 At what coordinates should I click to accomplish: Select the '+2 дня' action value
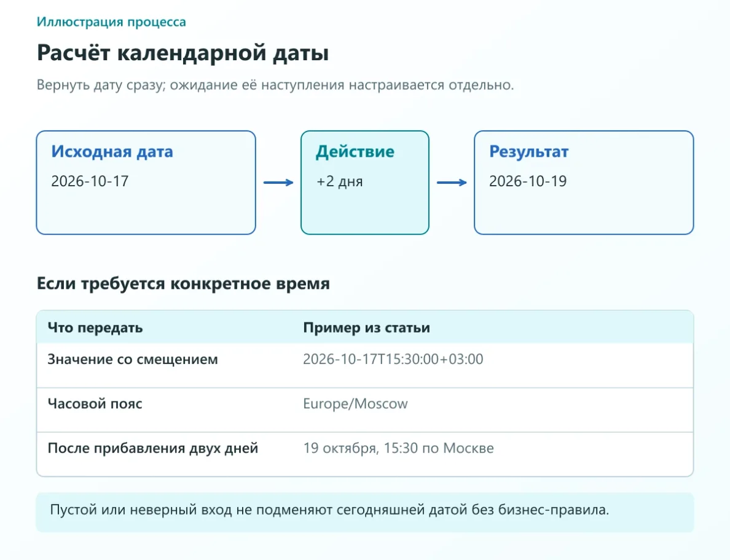pos(339,181)
